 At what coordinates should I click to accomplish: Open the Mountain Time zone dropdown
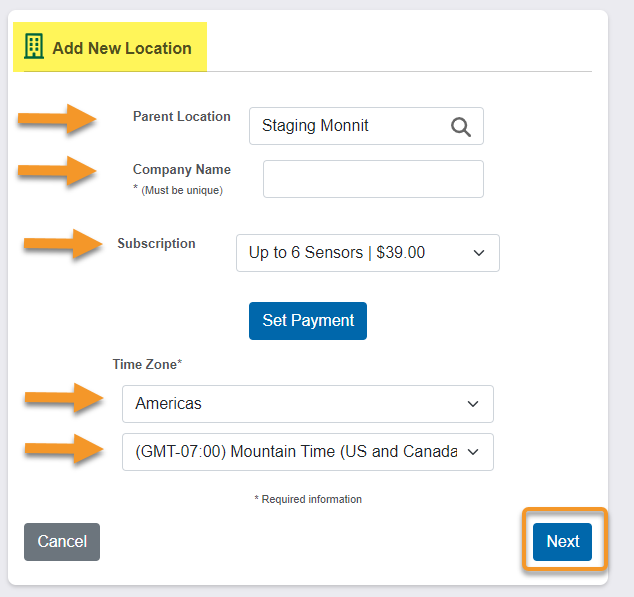point(308,452)
